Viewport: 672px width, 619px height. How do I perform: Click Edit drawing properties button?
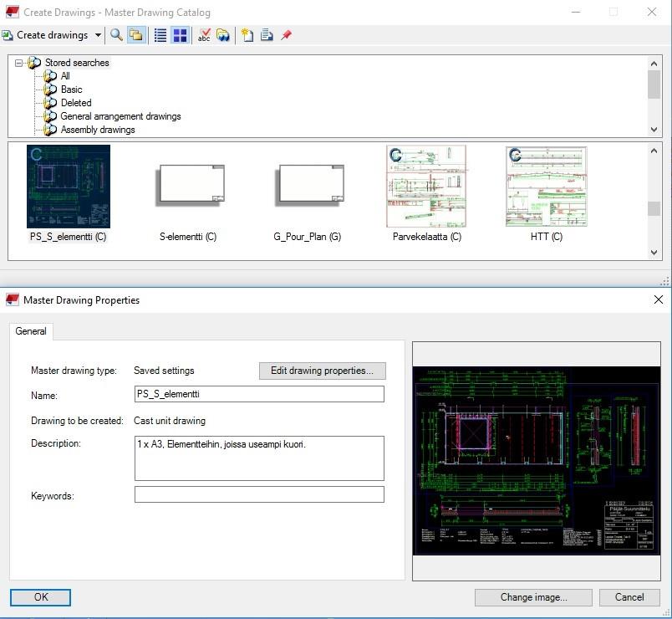click(x=323, y=371)
